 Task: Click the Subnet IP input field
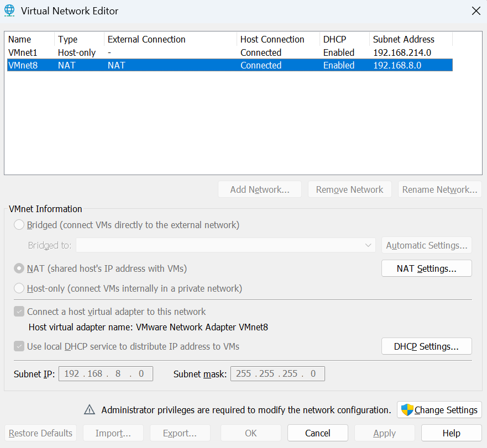click(105, 374)
